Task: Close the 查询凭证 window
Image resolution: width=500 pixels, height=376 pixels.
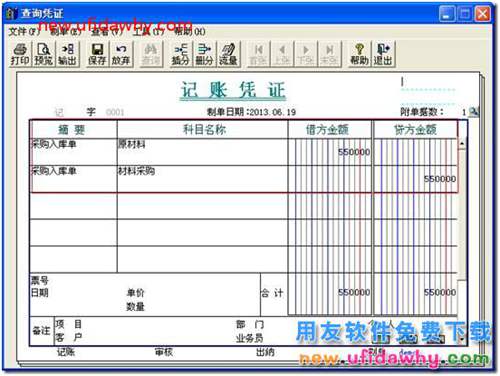Action: coord(483,14)
